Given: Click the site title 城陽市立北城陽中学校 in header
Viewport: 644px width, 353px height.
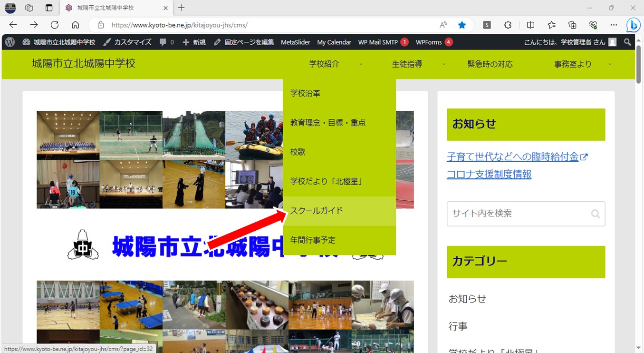Looking at the screenshot, I should [x=84, y=63].
